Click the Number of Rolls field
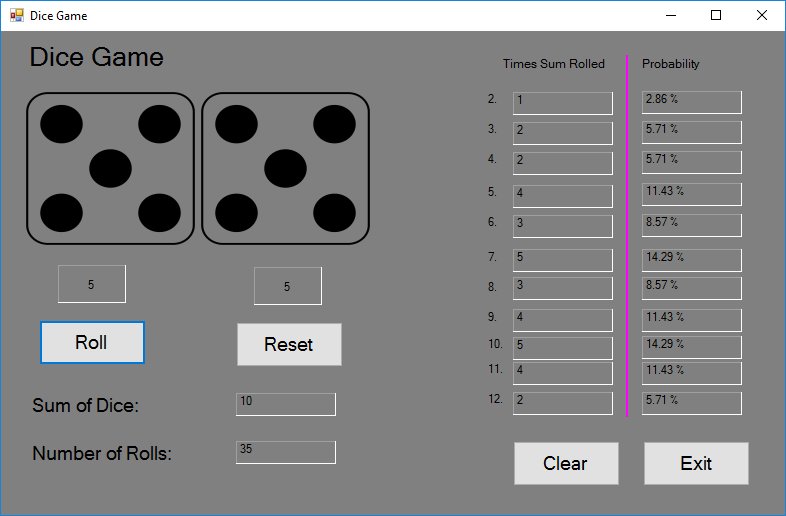786x516 pixels. click(286, 452)
